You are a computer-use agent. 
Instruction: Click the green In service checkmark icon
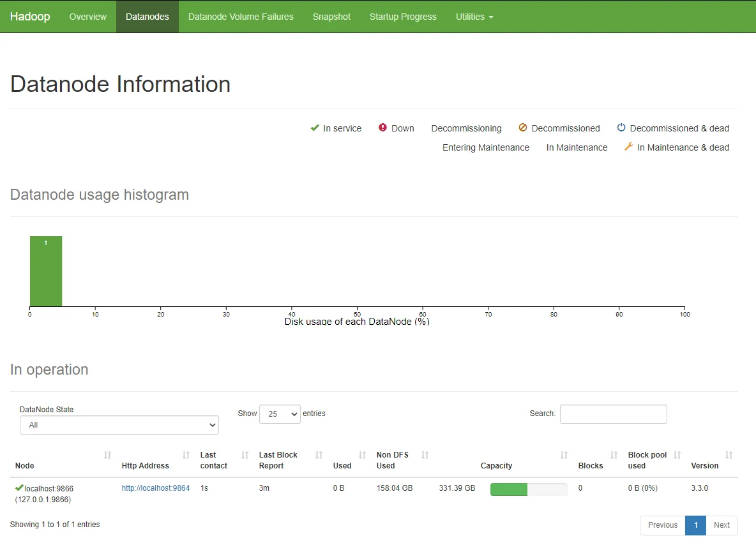pyautogui.click(x=314, y=128)
